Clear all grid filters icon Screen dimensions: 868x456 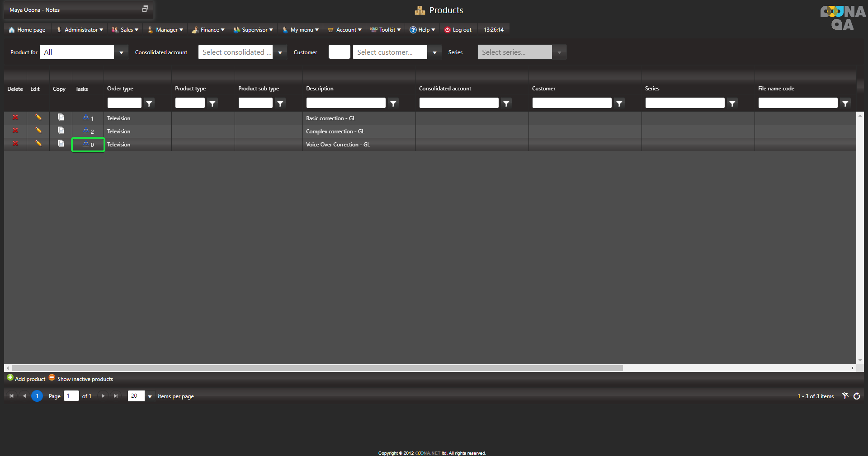[x=845, y=396]
